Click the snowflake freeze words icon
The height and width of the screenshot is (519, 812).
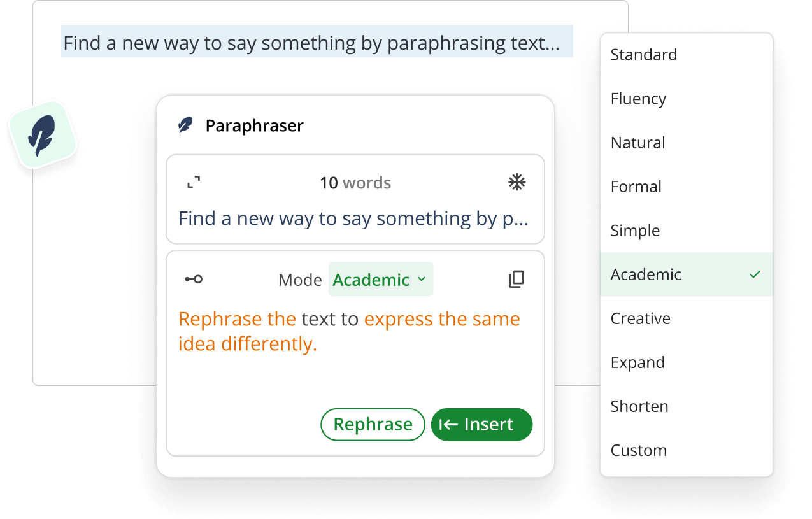516,183
